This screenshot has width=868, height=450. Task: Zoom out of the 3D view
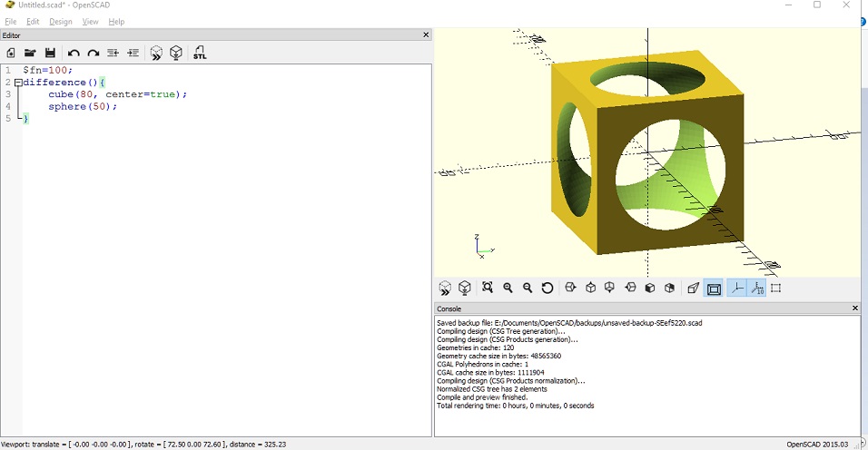(x=528, y=288)
